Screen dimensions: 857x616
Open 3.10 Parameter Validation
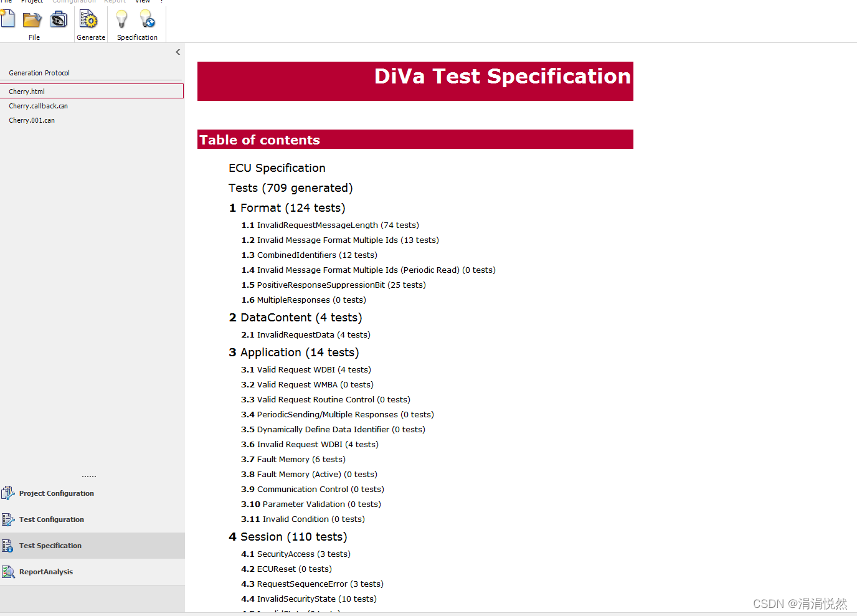point(311,505)
